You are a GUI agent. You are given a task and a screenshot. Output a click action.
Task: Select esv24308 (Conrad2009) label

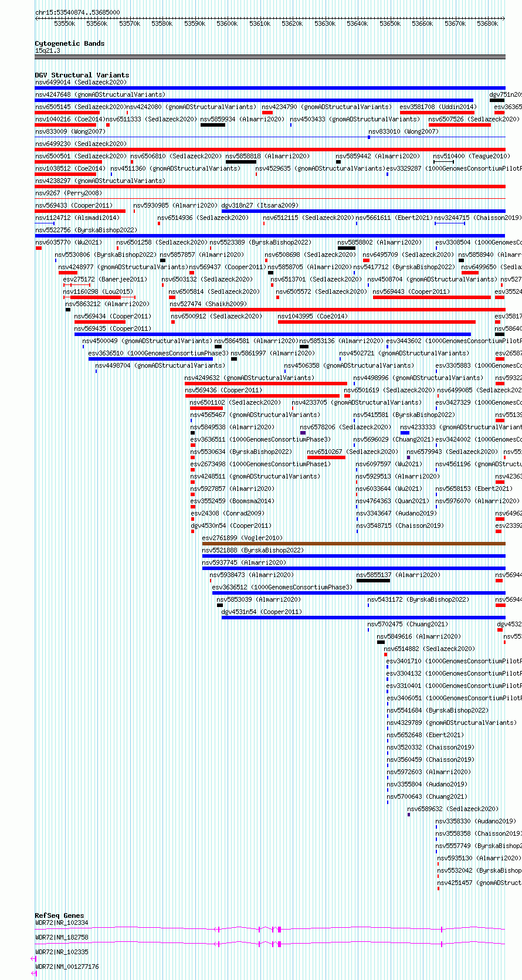pyautogui.click(x=228, y=513)
